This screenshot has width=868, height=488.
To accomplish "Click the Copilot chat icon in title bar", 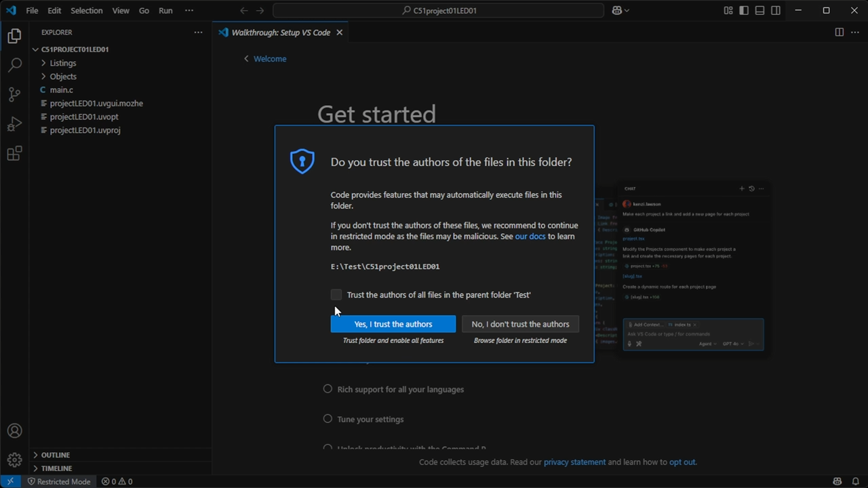I will tap(617, 10).
